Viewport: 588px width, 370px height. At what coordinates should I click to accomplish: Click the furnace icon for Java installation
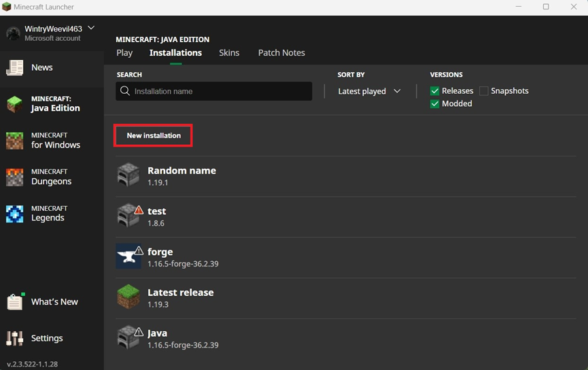128,337
